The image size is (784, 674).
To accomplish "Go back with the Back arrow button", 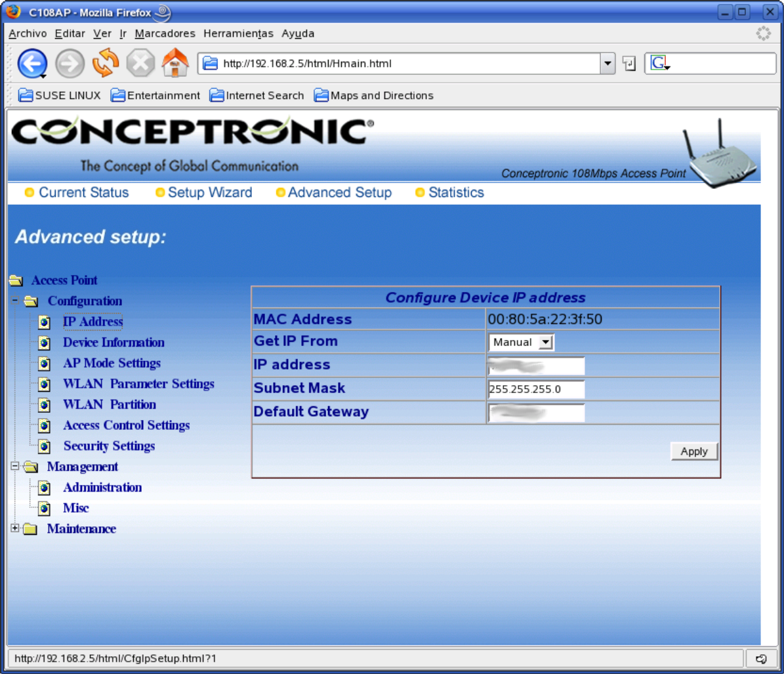I will point(33,64).
